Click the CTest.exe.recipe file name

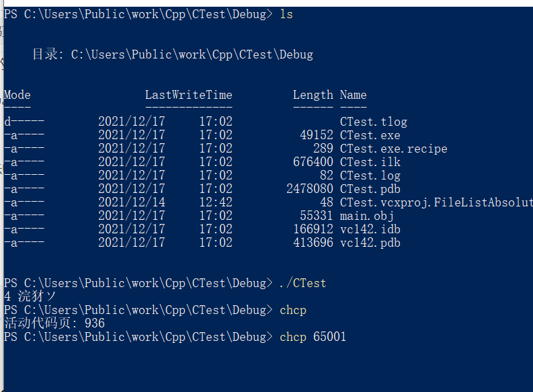pyautogui.click(x=393, y=149)
